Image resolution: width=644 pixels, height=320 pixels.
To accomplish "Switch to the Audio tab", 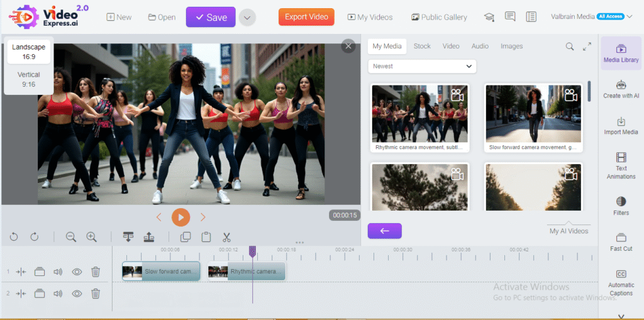I will 480,47.
